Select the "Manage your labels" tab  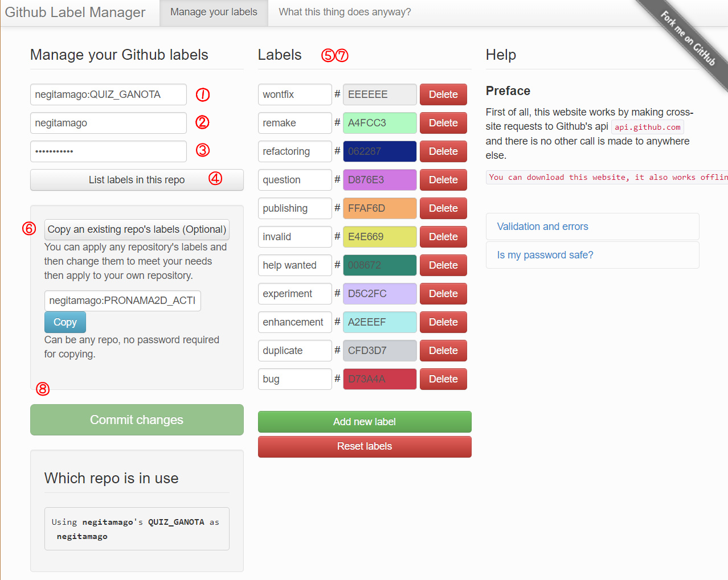click(x=214, y=11)
